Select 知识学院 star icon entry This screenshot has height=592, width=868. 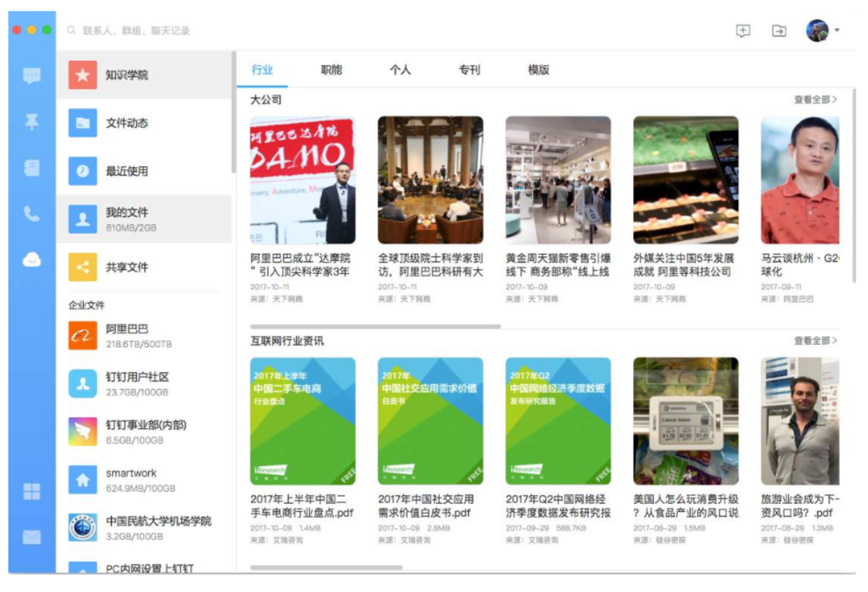coord(144,74)
